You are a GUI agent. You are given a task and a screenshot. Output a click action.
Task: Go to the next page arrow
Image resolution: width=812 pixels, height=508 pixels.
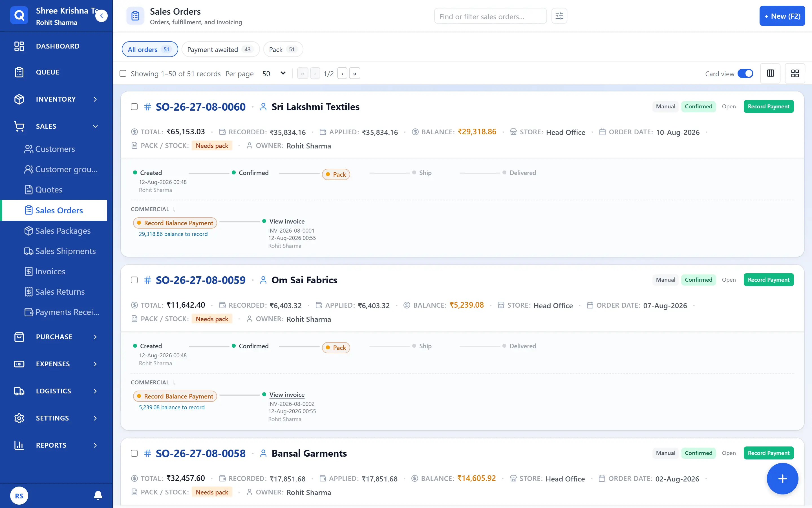click(x=342, y=73)
